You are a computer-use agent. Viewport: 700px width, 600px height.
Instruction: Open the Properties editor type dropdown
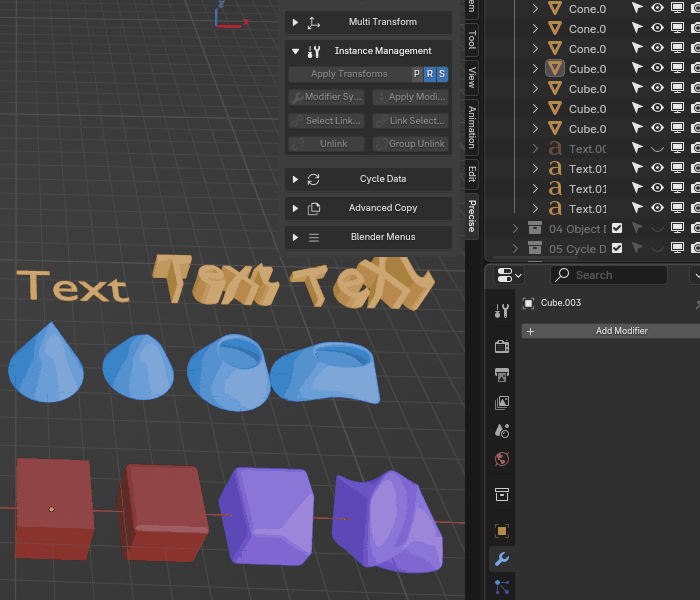508,275
